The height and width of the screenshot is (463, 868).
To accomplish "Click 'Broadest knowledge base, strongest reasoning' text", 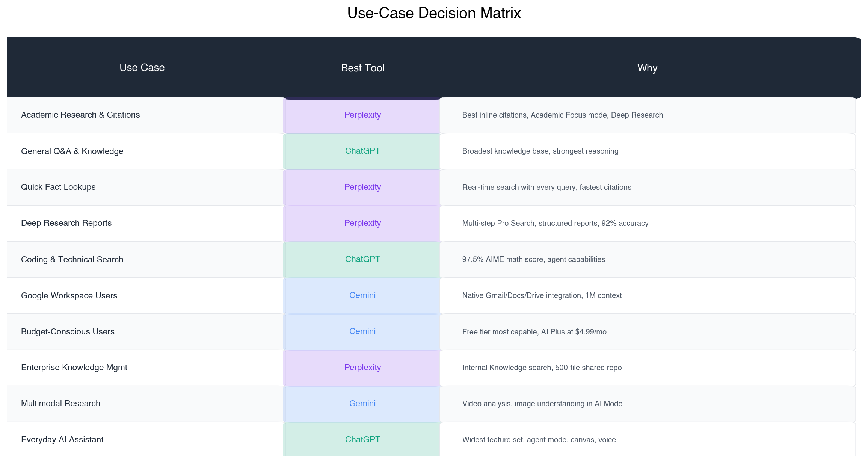I will 540,151.
